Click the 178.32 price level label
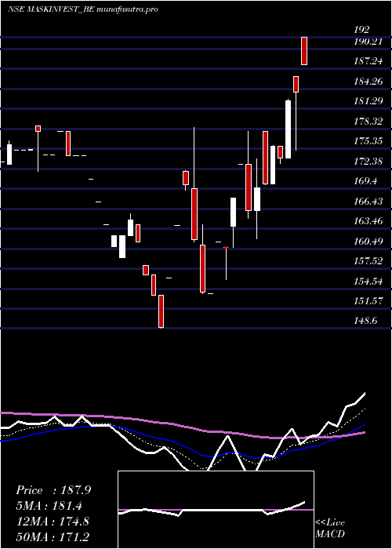392x549 pixels. (368, 122)
